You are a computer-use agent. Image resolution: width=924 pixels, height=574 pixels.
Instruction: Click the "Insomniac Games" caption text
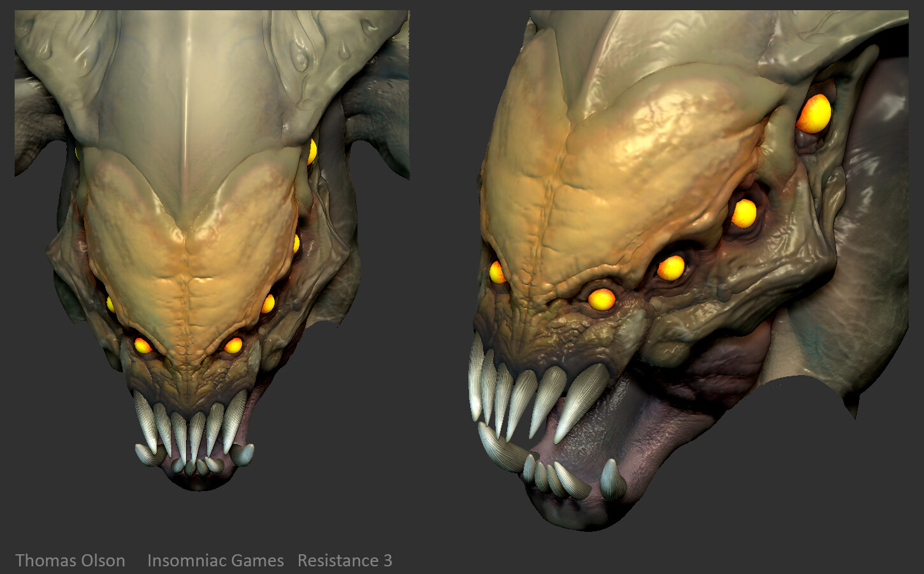[x=215, y=561]
